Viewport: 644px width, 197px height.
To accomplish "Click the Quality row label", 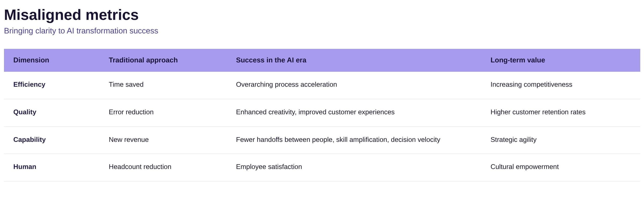I will point(25,112).
